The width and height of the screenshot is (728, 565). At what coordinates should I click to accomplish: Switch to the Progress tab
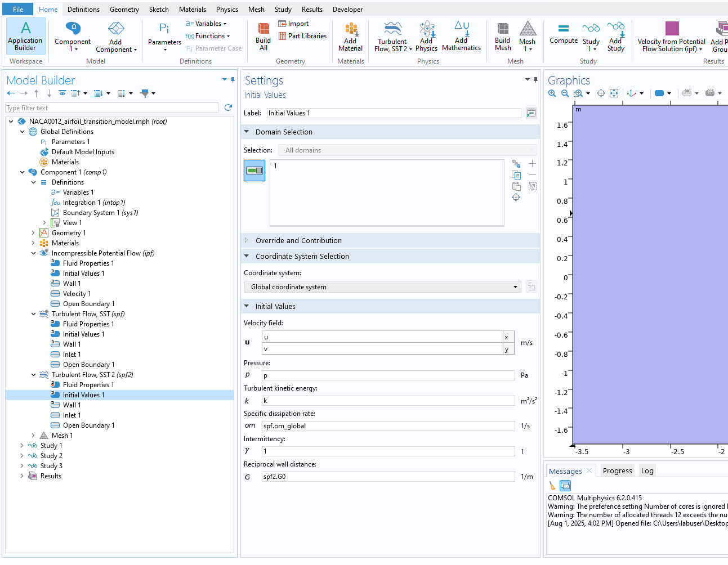[617, 471]
